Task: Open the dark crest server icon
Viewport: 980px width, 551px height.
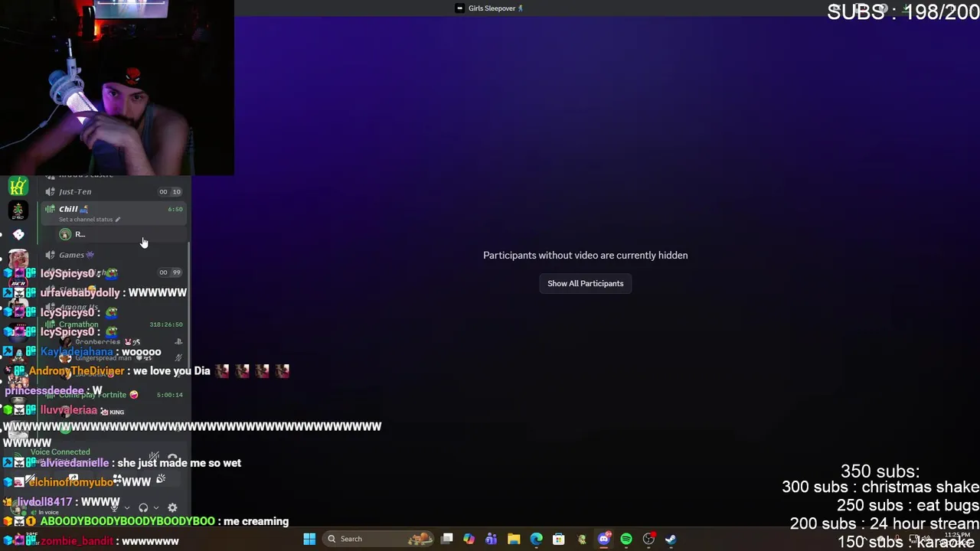Action: 18,210
